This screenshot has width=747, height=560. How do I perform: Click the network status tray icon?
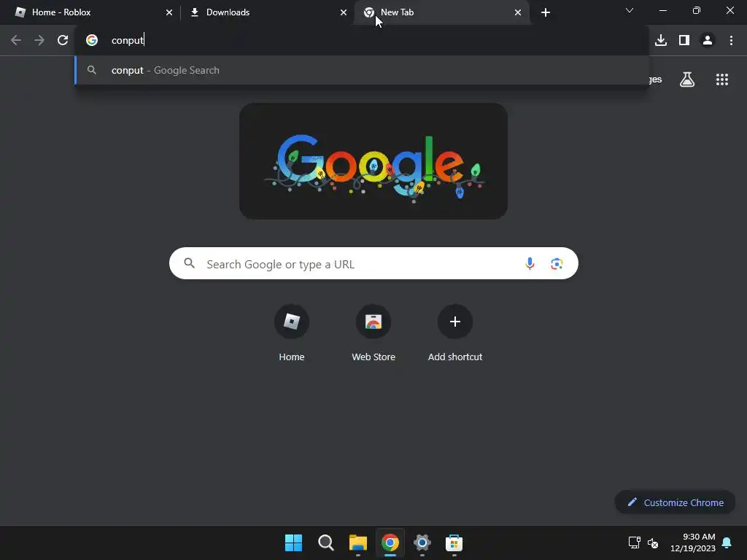pyautogui.click(x=634, y=542)
